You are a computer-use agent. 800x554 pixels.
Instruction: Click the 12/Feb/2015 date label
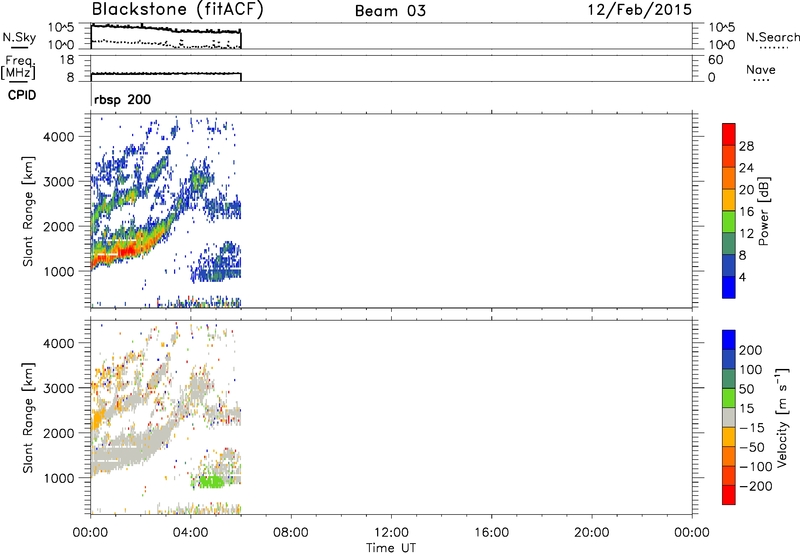(640, 10)
